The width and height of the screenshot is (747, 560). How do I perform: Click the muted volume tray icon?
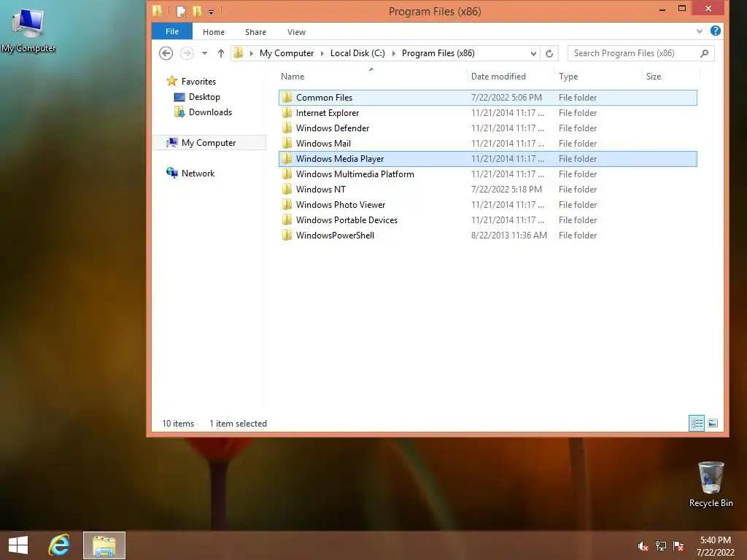pyautogui.click(x=643, y=546)
